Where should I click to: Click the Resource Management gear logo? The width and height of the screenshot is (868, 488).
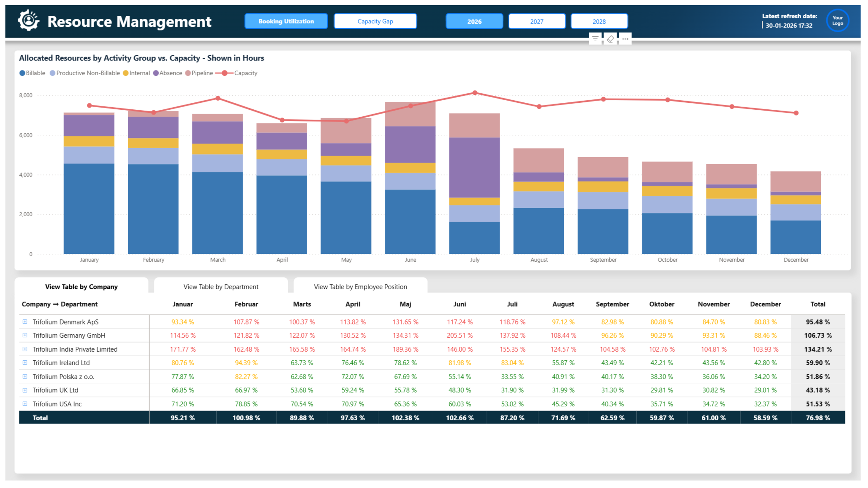(28, 21)
